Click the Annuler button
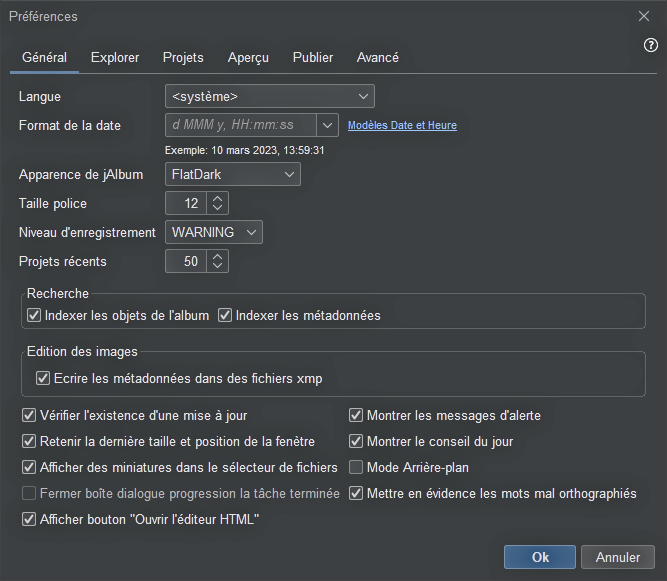This screenshot has width=667, height=581. point(618,557)
